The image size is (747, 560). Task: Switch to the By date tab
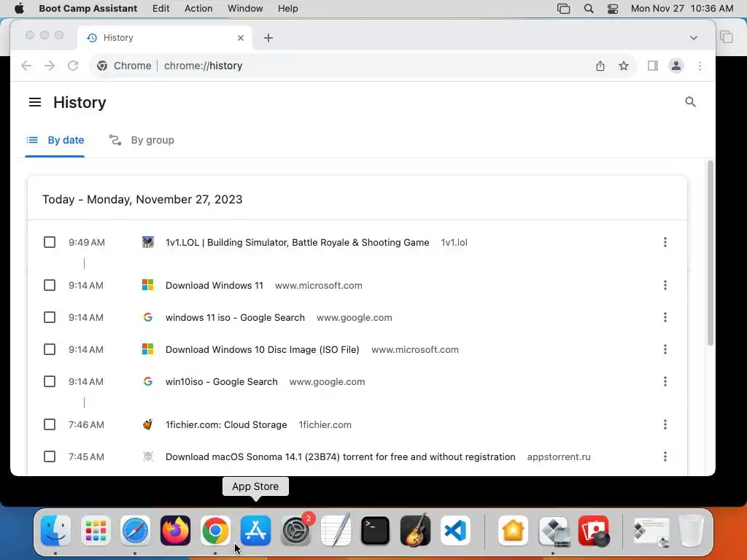(x=55, y=140)
